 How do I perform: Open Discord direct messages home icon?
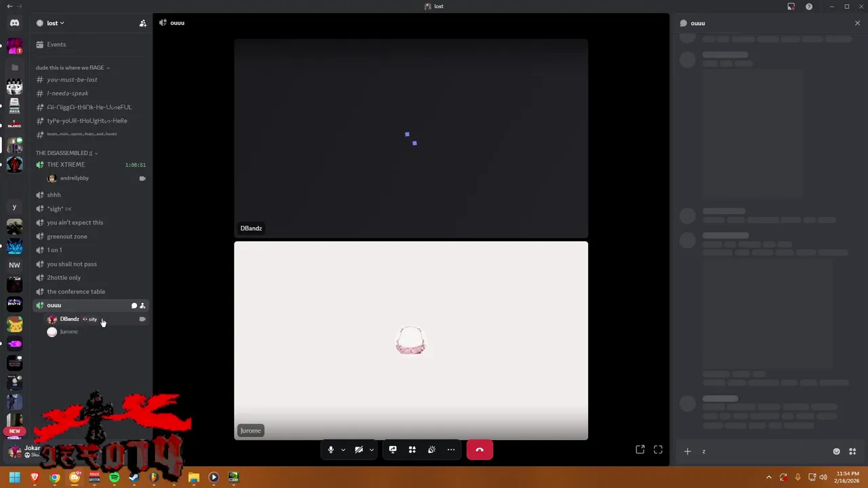14,23
